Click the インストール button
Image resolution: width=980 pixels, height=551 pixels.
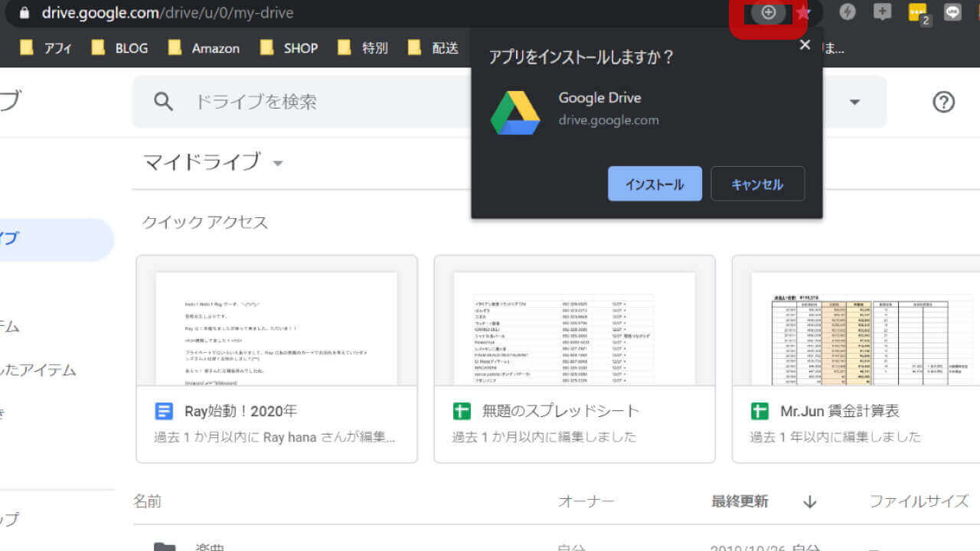point(655,184)
